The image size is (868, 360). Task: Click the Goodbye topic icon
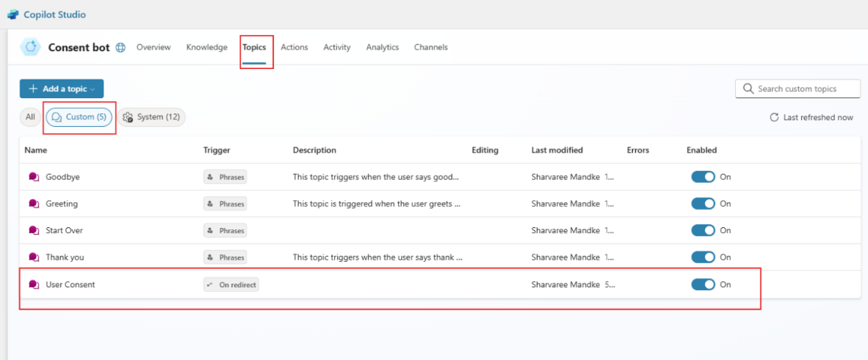[x=34, y=177]
